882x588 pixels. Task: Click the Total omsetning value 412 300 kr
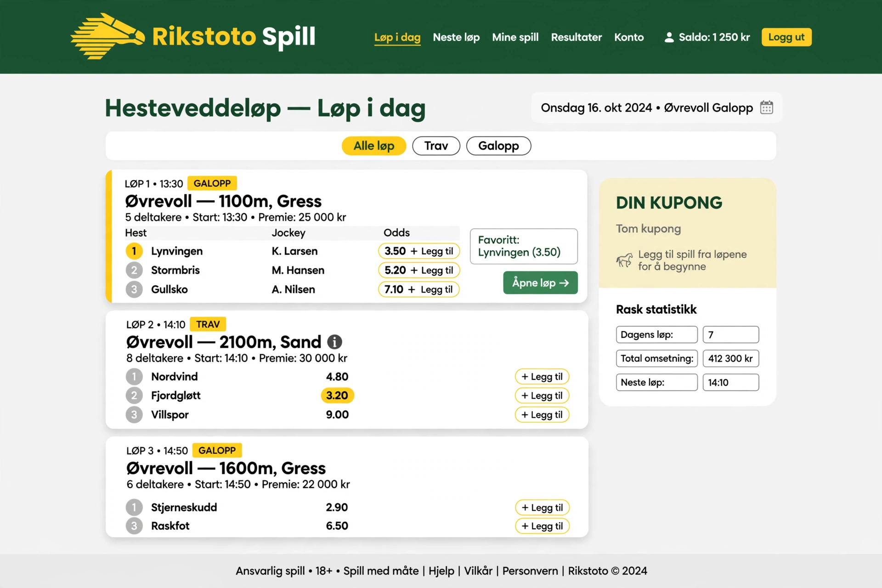coord(730,358)
